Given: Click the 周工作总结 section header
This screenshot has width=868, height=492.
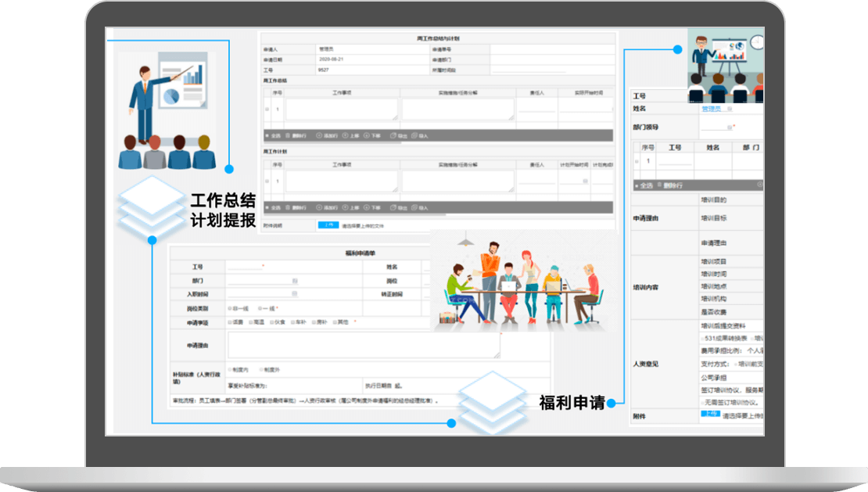Looking at the screenshot, I should pyautogui.click(x=276, y=81).
